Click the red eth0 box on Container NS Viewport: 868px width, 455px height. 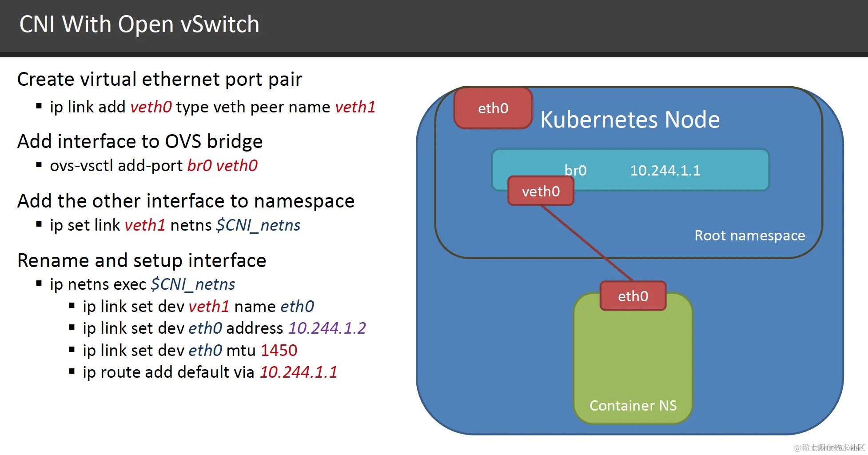(633, 296)
